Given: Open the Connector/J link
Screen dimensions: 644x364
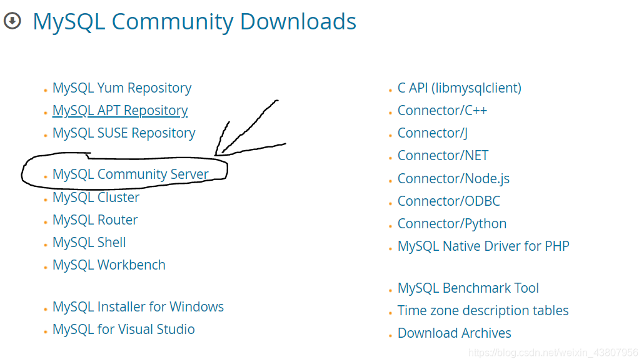Looking at the screenshot, I should 433,133.
